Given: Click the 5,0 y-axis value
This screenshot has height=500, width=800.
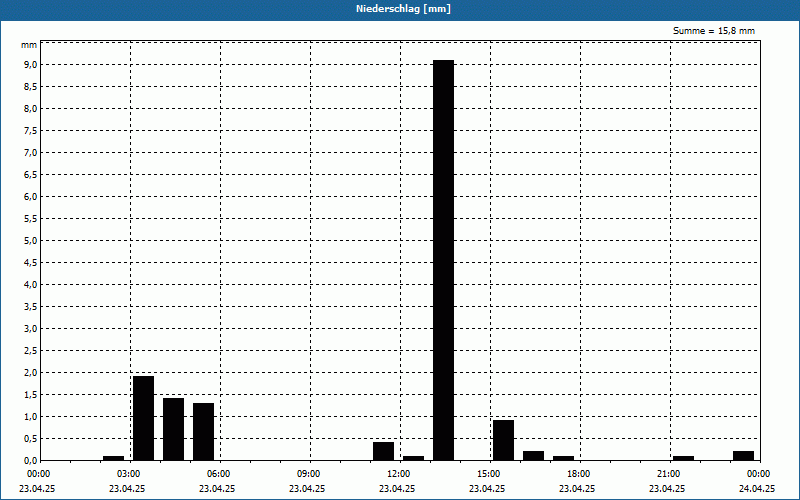Looking at the screenshot, I should [x=29, y=240].
